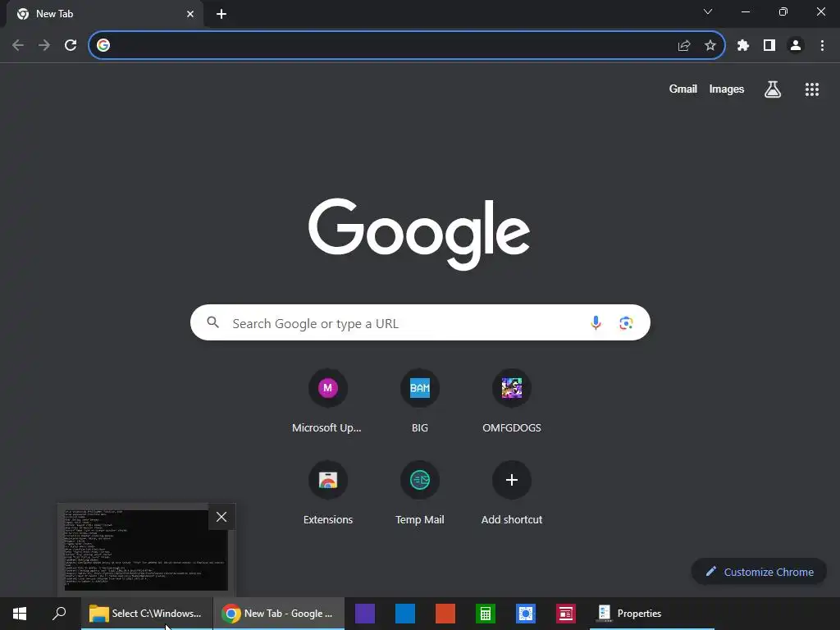The image size is (840, 630).
Task: Click the command prompt preview thumbnail
Action: click(146, 550)
